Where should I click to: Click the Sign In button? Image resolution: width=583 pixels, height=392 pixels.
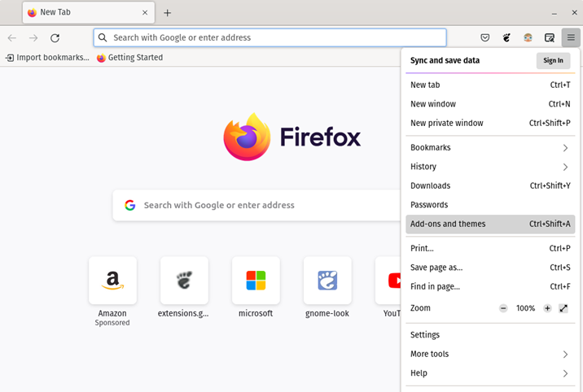point(553,60)
